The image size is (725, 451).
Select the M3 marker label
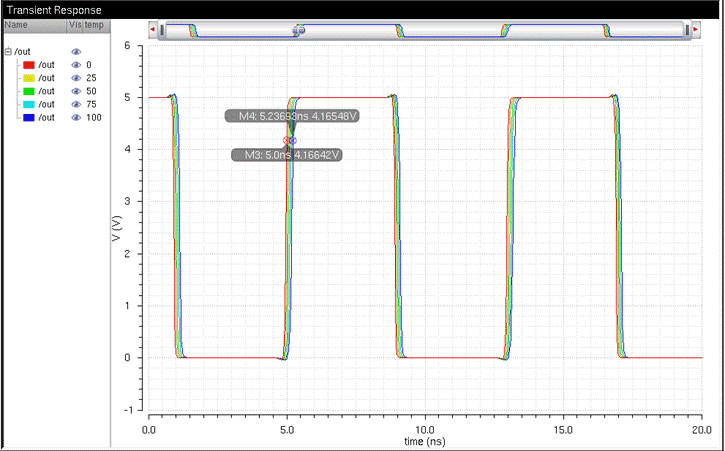click(x=287, y=155)
